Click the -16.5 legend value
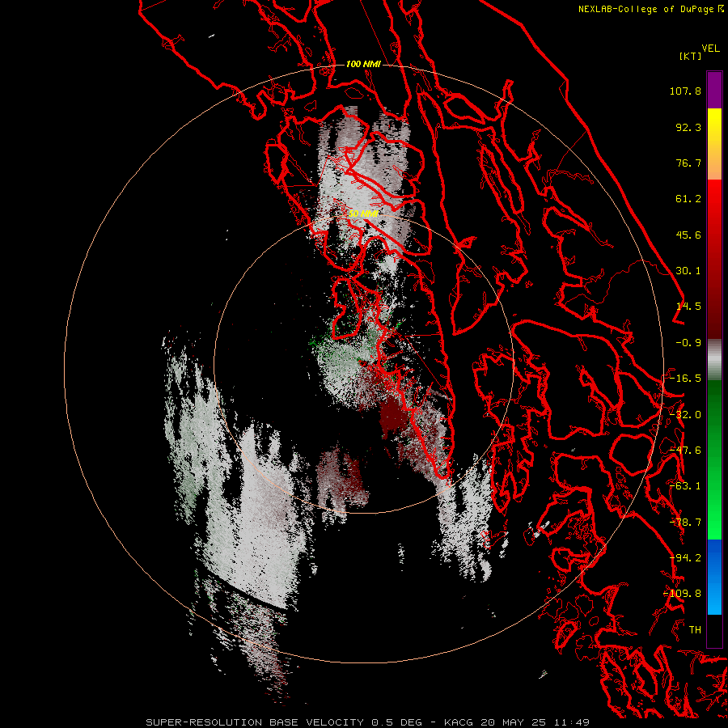This screenshot has height=728, width=728. point(685,379)
